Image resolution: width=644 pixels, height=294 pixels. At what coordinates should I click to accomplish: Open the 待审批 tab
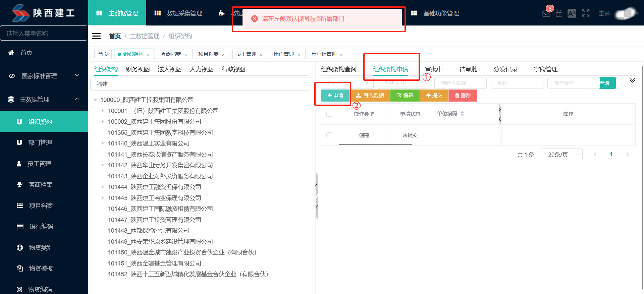coord(468,69)
